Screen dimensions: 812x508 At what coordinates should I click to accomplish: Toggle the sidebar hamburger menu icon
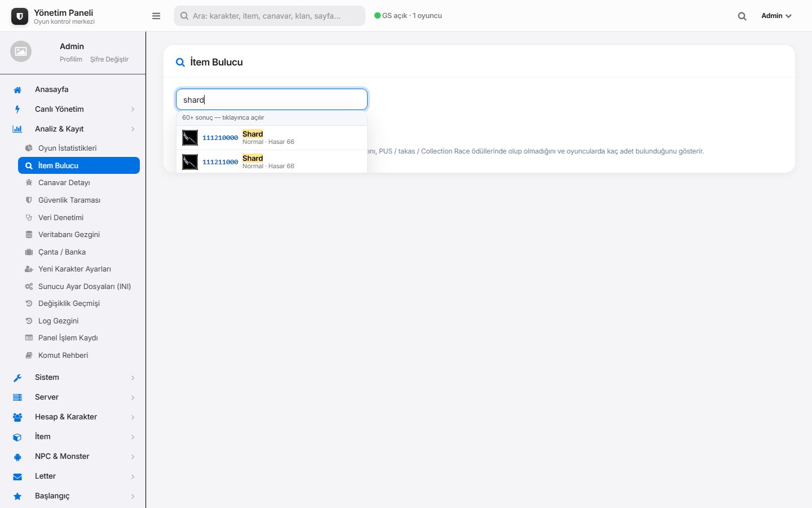pos(156,16)
